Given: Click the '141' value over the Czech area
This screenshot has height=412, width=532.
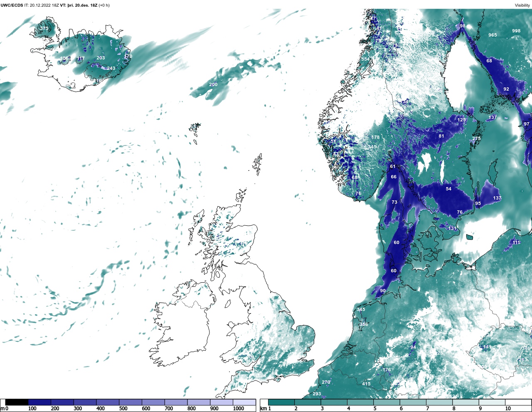Looking at the screenshot, I should tap(486, 347).
